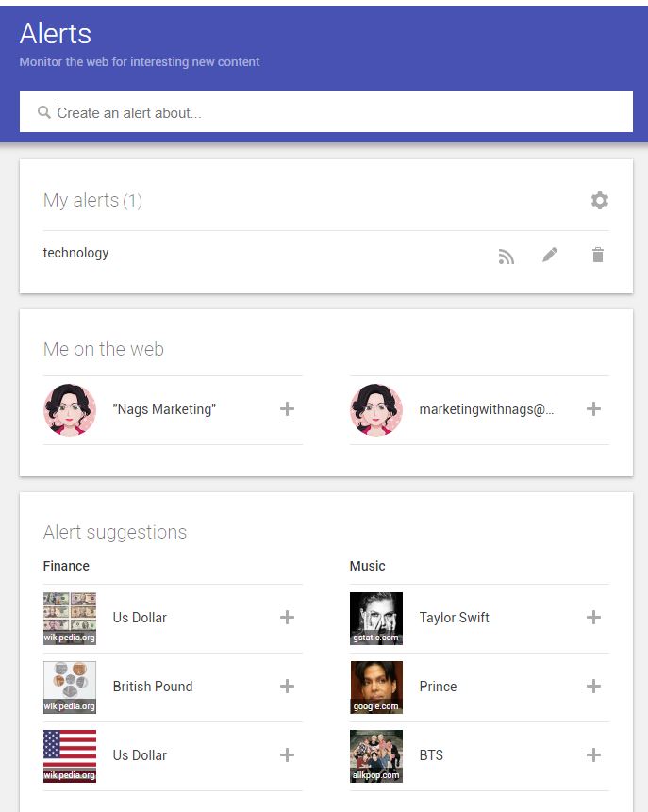This screenshot has height=812, width=648.
Task: Click the Nags Marketing profile avatar
Action: click(70, 410)
